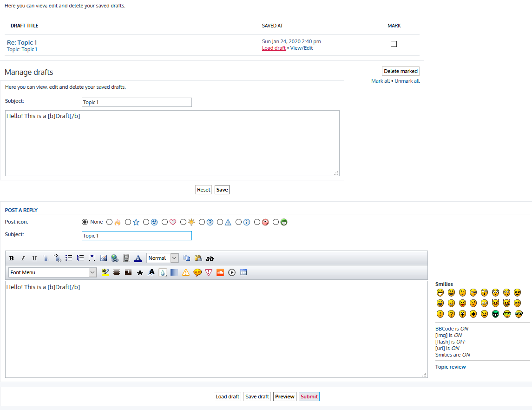Insert red inverted triangle alert icon
Image resolution: width=532 pixels, height=410 pixels.
(x=209, y=272)
